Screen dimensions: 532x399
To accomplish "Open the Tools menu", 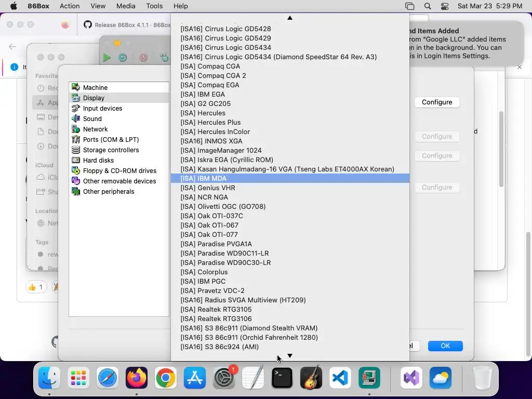I will point(154,6).
